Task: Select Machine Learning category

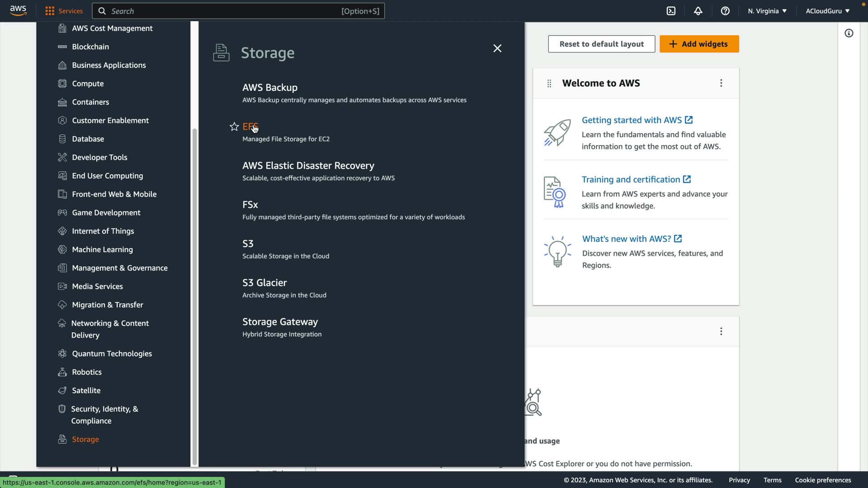Action: tap(102, 249)
